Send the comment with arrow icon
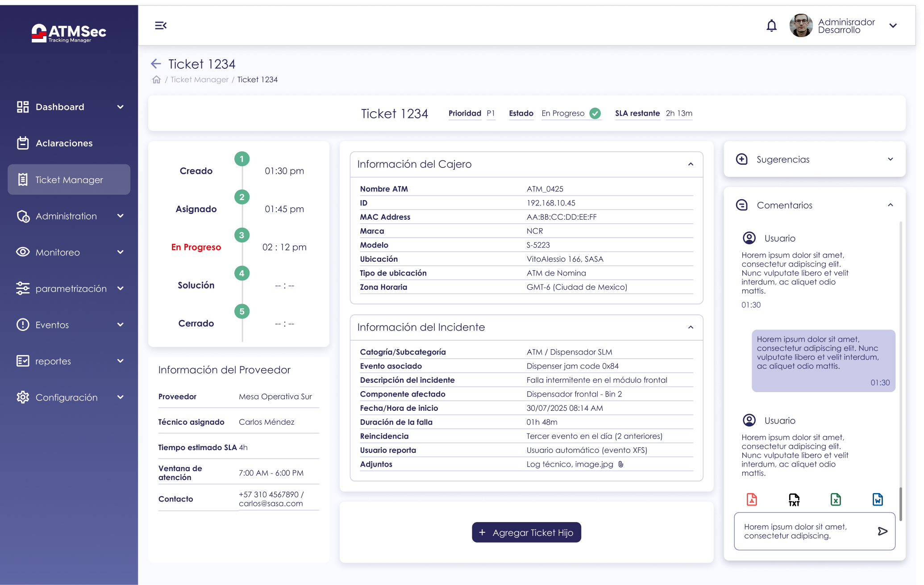924x585 pixels. tap(882, 531)
